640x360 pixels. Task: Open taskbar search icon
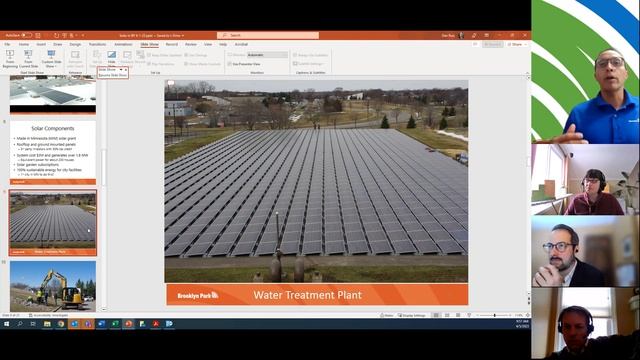[x=20, y=324]
